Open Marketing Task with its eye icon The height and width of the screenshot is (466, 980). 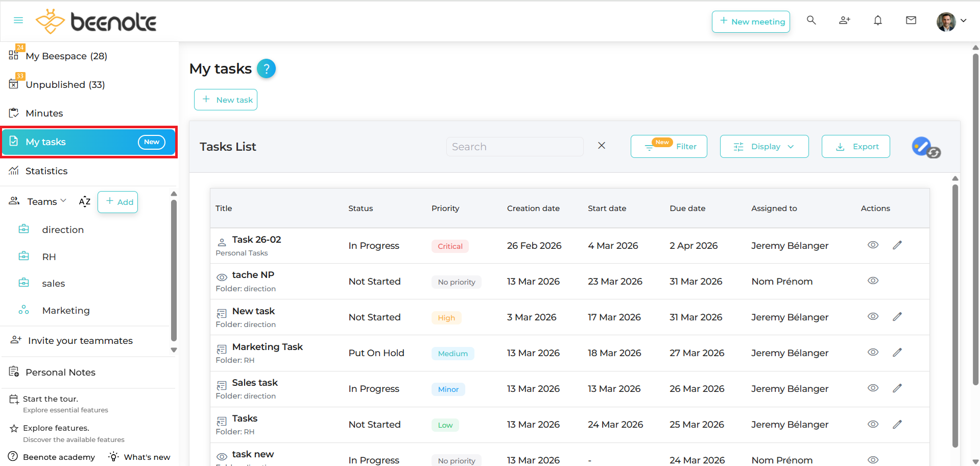[x=873, y=352]
